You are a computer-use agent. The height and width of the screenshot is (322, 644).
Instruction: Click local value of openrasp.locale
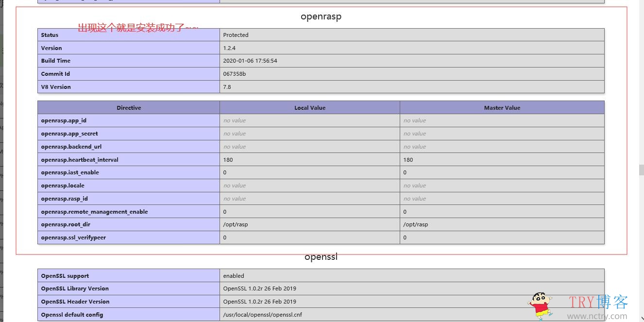[x=235, y=186]
